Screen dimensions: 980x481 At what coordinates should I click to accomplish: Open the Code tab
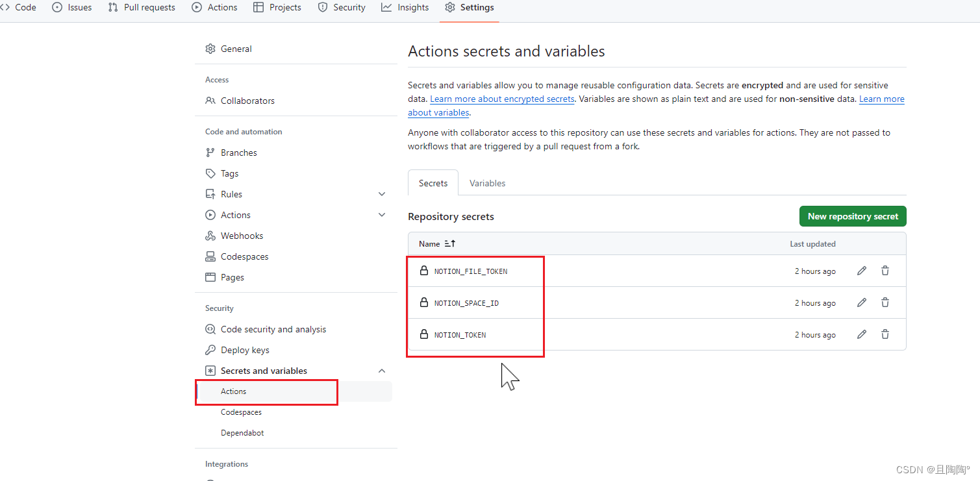coord(18,7)
